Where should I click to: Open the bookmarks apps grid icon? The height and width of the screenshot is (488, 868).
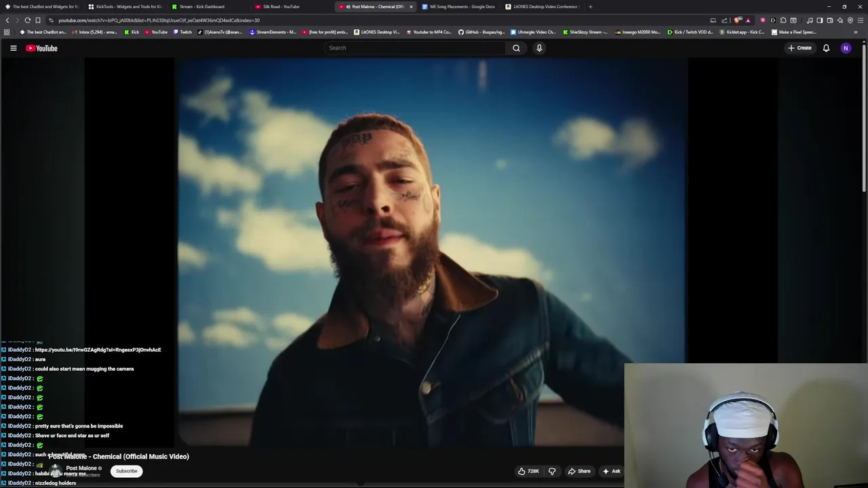pos(7,32)
